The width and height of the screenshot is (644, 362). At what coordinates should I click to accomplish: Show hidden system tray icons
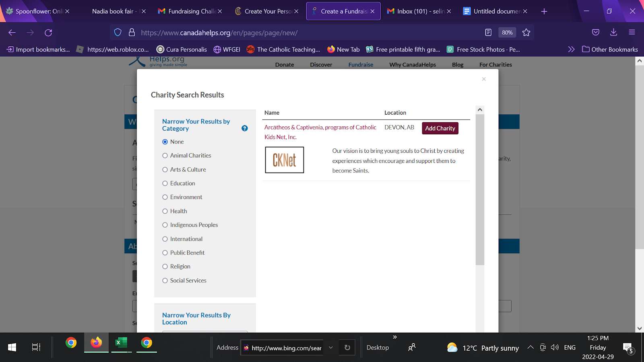[x=530, y=348]
